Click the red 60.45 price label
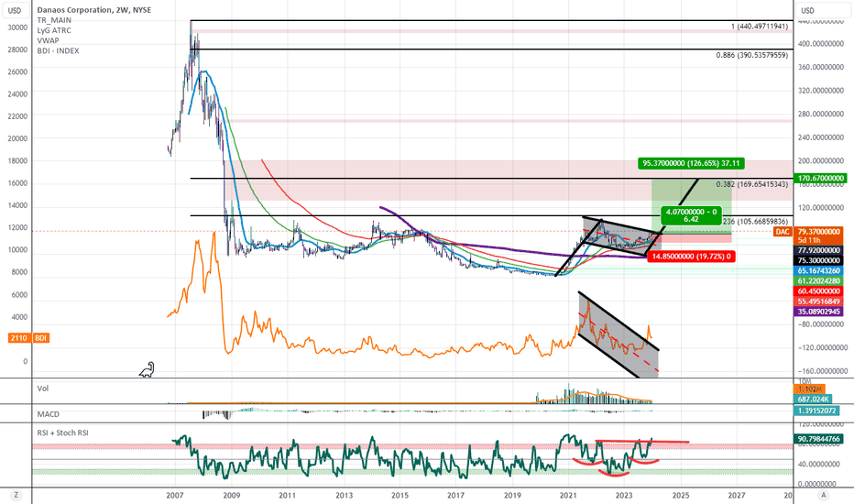Screen dimensions: 854x504 point(818,291)
